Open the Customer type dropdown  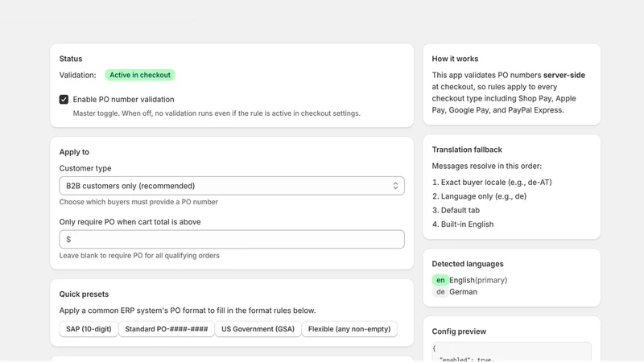tap(232, 186)
